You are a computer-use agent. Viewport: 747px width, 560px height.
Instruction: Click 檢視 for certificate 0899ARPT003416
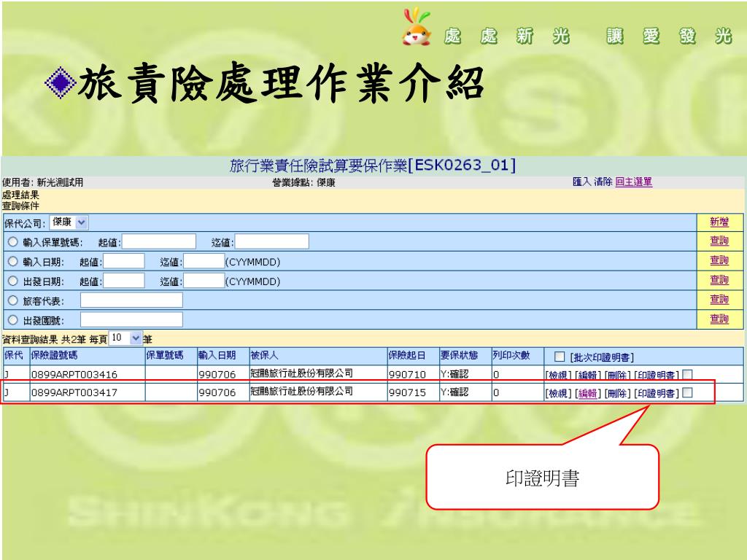pyautogui.click(x=558, y=376)
